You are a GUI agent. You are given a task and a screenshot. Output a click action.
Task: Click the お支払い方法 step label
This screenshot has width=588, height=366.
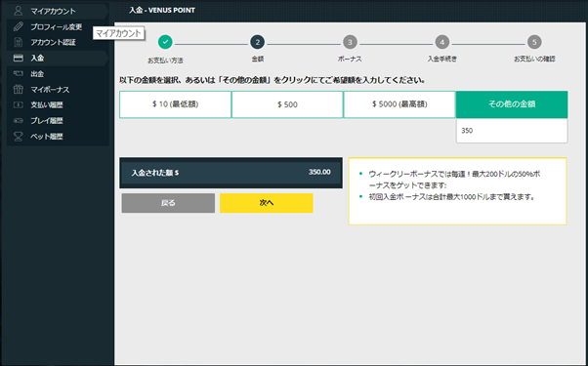tap(165, 61)
